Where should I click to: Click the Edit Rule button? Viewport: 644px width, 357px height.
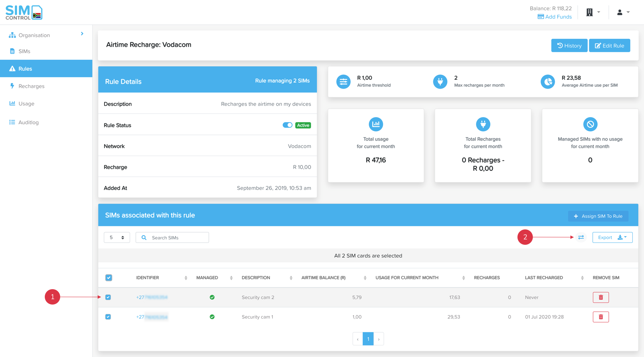point(609,45)
